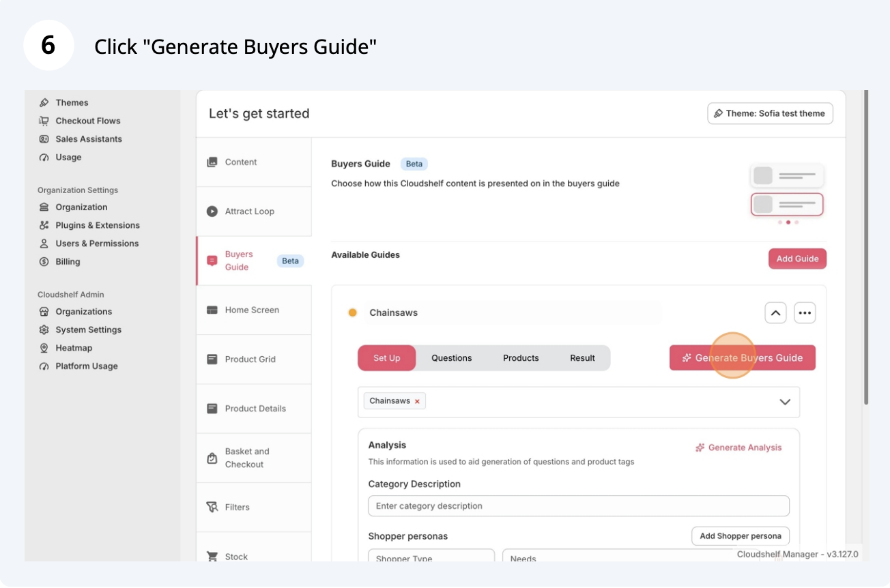Click the System Settings gear icon
This screenshot has height=588, width=890.
click(44, 330)
